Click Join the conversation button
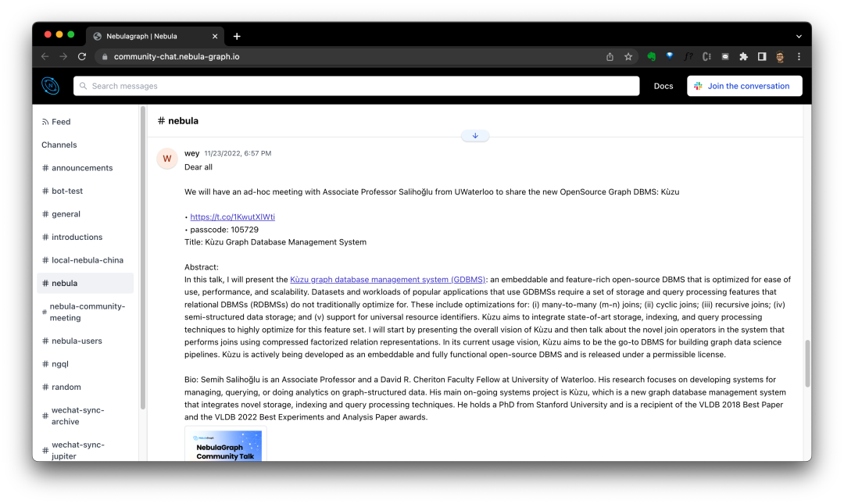844x504 pixels. 745,86
